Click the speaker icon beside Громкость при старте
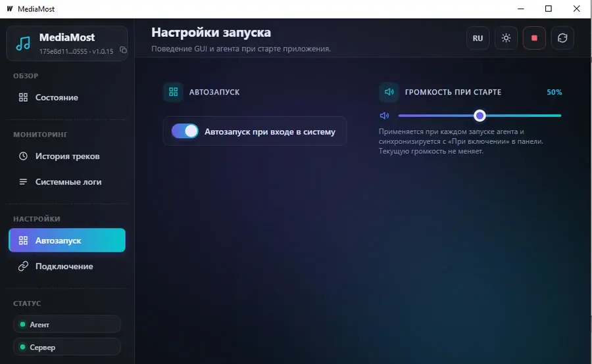 (x=389, y=92)
